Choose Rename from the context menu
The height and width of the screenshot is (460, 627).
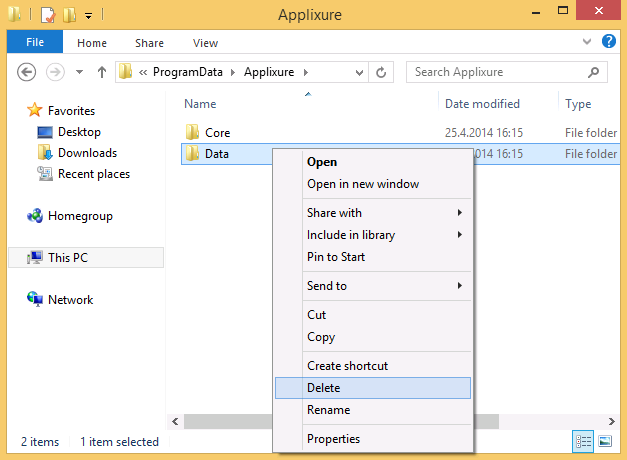coord(373,410)
